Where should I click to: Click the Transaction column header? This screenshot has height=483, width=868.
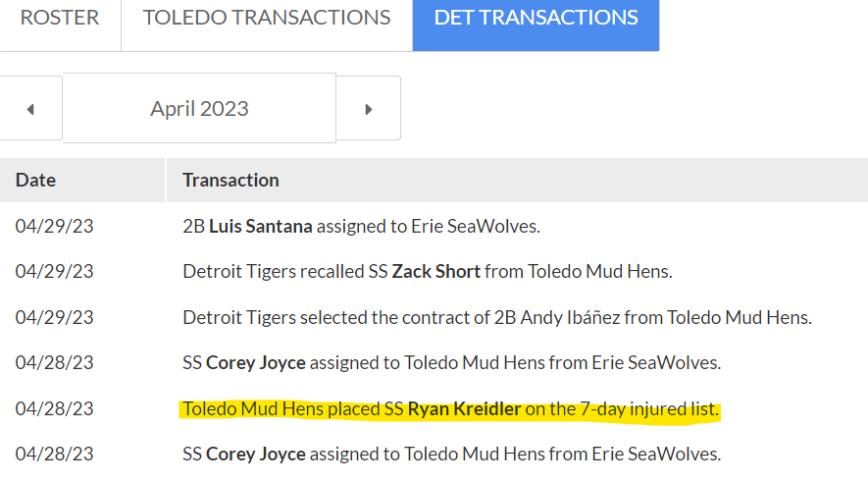pyautogui.click(x=230, y=180)
